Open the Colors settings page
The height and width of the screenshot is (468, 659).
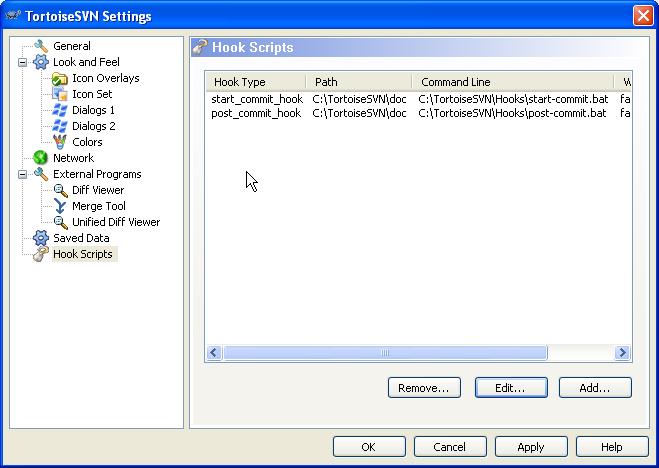click(x=87, y=142)
